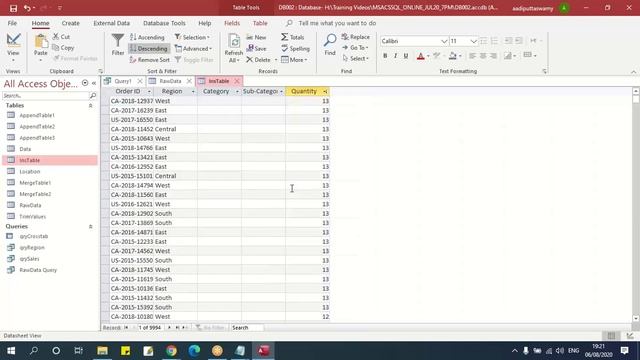
Task: Apply the red font color
Action: 420,56
